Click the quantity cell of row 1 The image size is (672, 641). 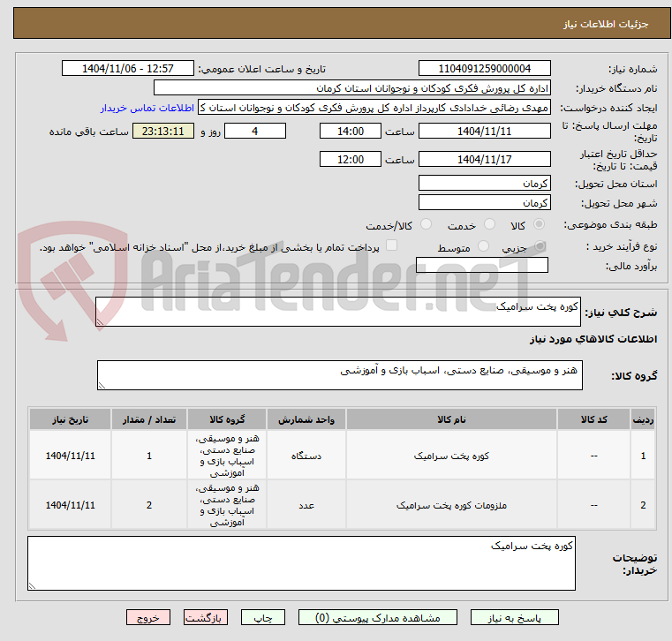tap(149, 456)
